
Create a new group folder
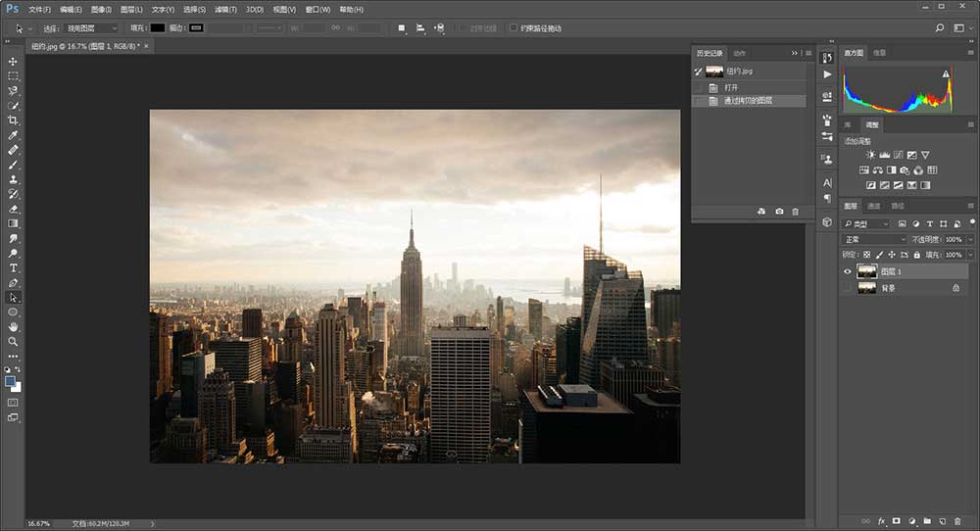point(927,521)
